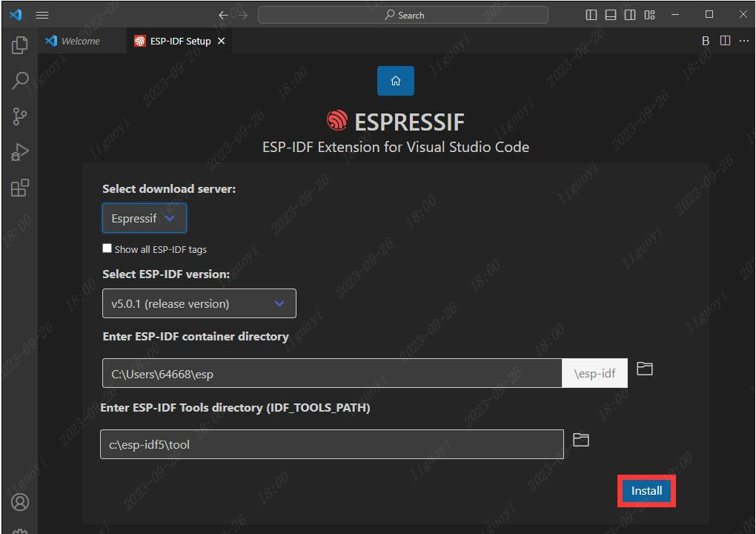Open Run and Debug view
756x534 pixels.
20,152
